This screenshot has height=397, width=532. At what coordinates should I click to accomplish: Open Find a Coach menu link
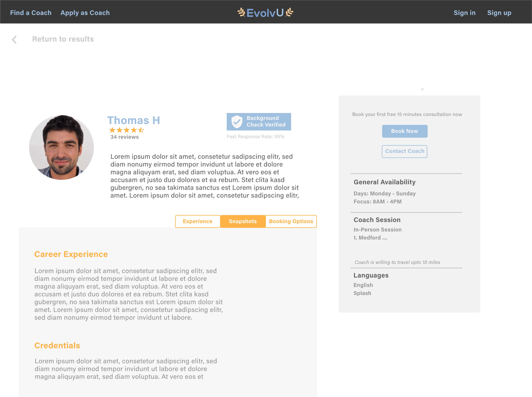point(31,13)
